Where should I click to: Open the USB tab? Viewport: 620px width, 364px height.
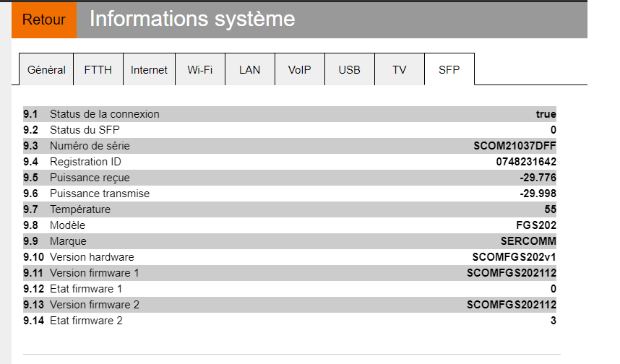349,70
